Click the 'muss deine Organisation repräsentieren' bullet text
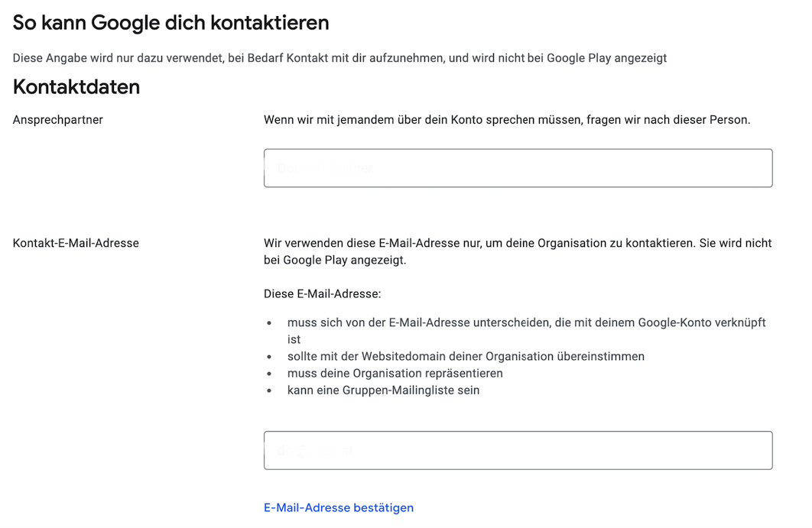The image size is (812, 528). tap(395, 373)
